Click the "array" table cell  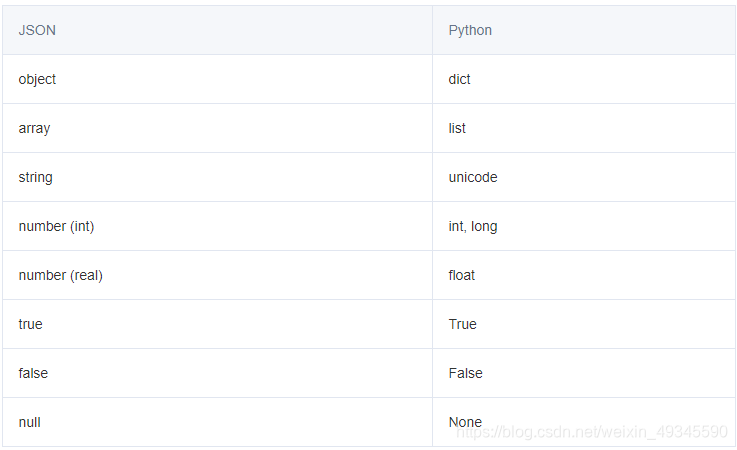tap(32, 128)
